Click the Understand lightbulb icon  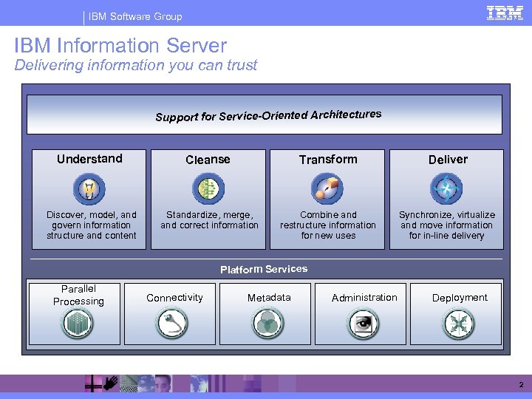[89, 189]
